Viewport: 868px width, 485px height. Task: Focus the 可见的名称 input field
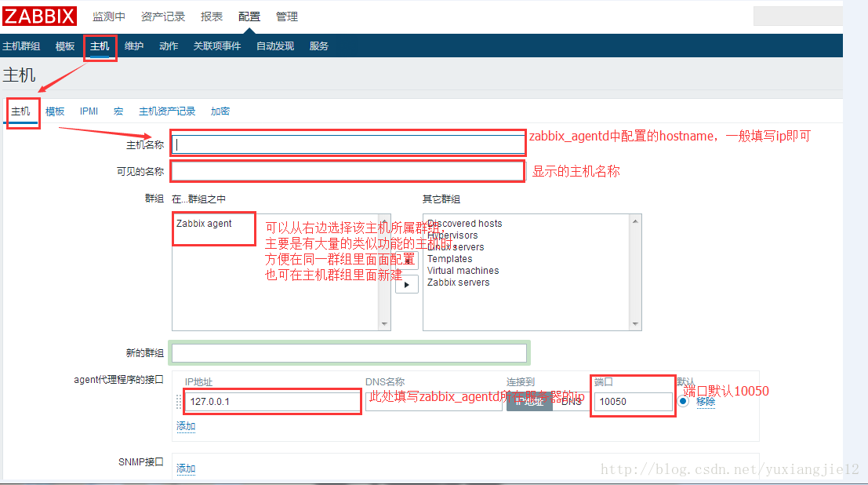click(x=348, y=171)
